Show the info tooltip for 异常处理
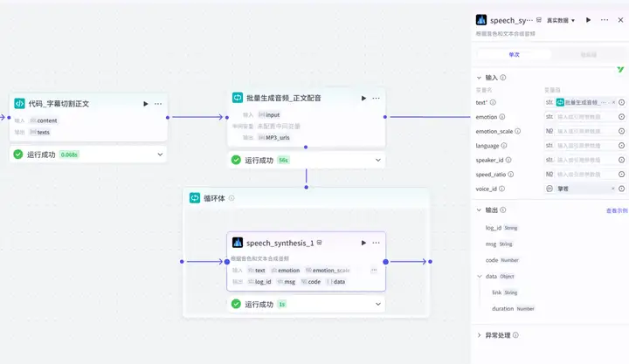The height and width of the screenshot is (364, 629). pos(515,335)
